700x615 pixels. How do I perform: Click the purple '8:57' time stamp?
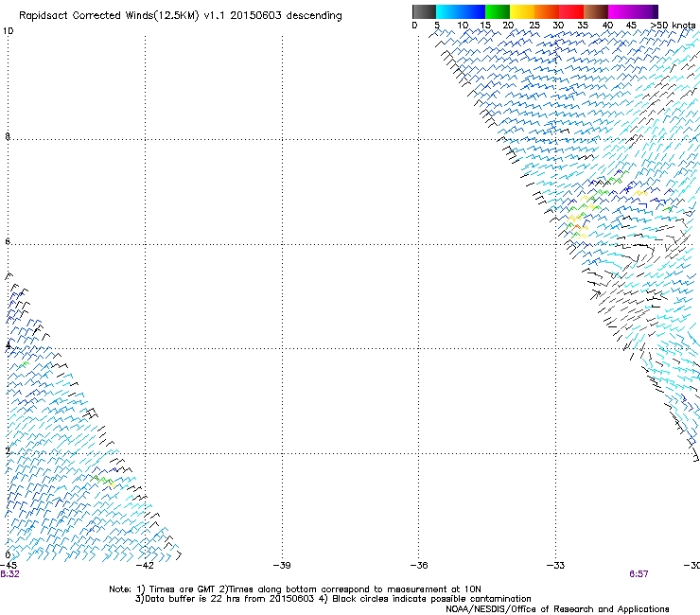point(639,574)
